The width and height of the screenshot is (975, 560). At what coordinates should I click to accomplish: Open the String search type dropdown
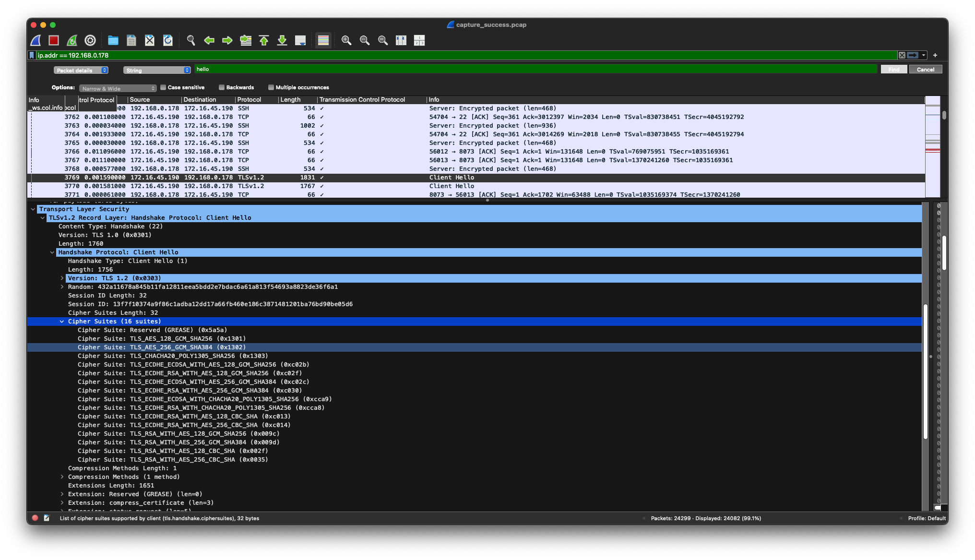click(157, 70)
